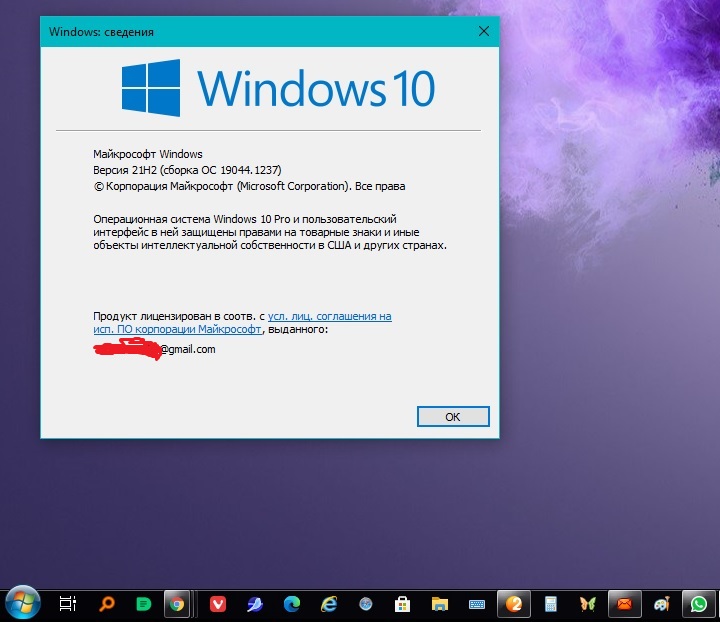
Task: Open Paint palette icon on taskbar
Action: [x=662, y=604]
